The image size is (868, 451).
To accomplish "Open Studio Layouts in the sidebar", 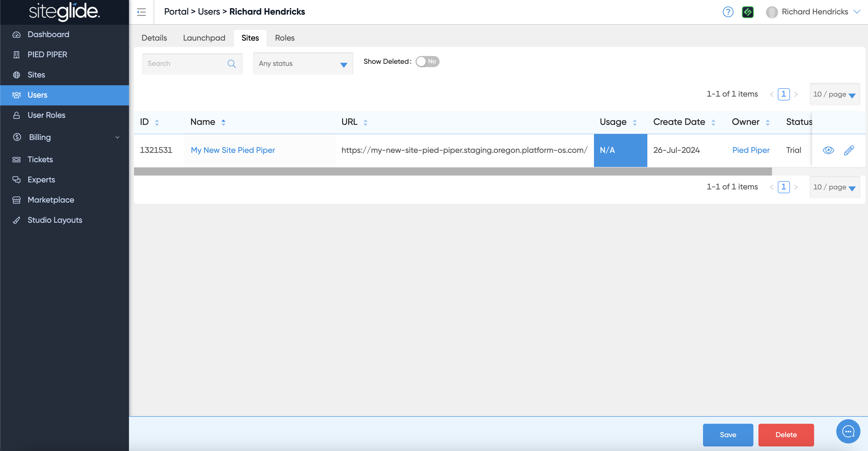I will pos(55,220).
